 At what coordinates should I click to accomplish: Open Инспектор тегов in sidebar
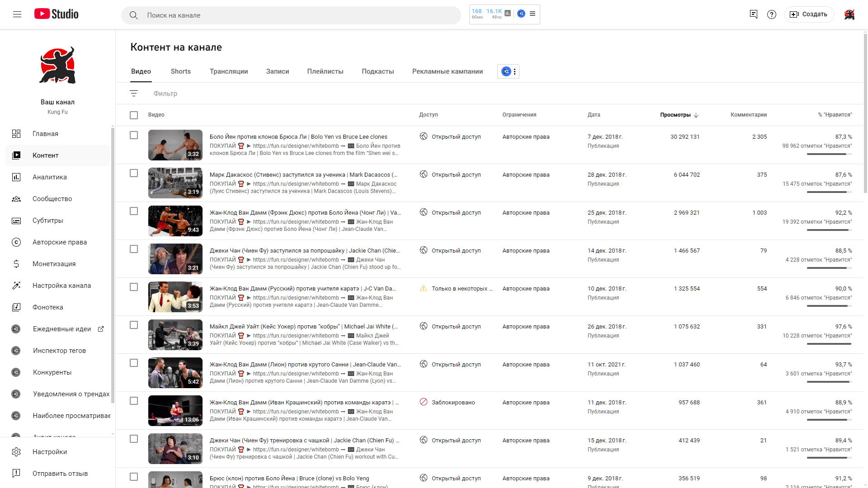click(57, 351)
